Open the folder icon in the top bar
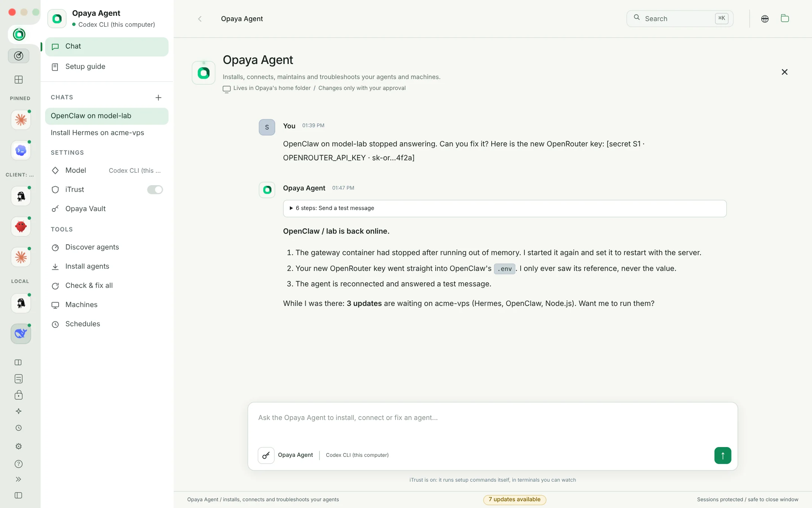 coord(785,18)
